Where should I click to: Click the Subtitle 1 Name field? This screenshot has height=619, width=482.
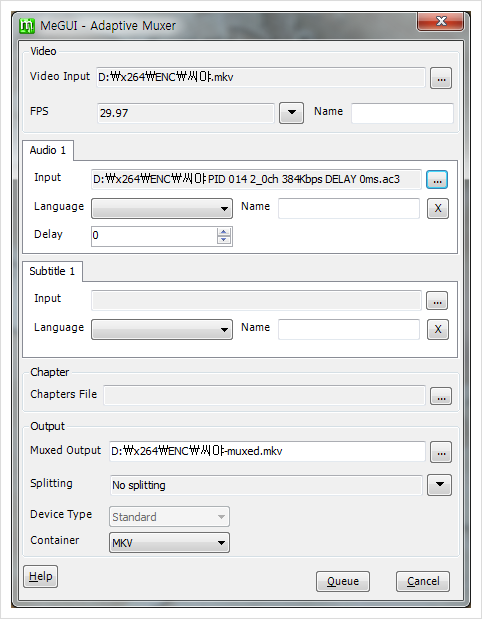pyautogui.click(x=349, y=330)
